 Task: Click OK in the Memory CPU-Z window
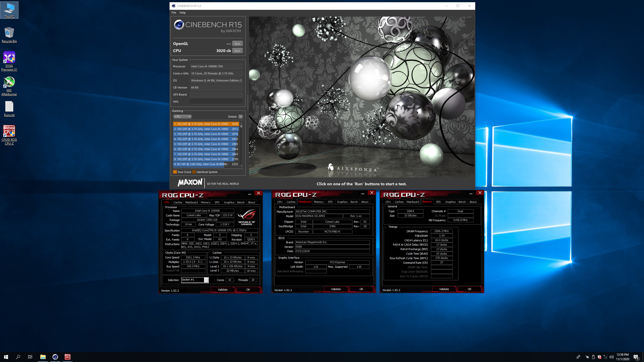pyautogui.click(x=469, y=289)
